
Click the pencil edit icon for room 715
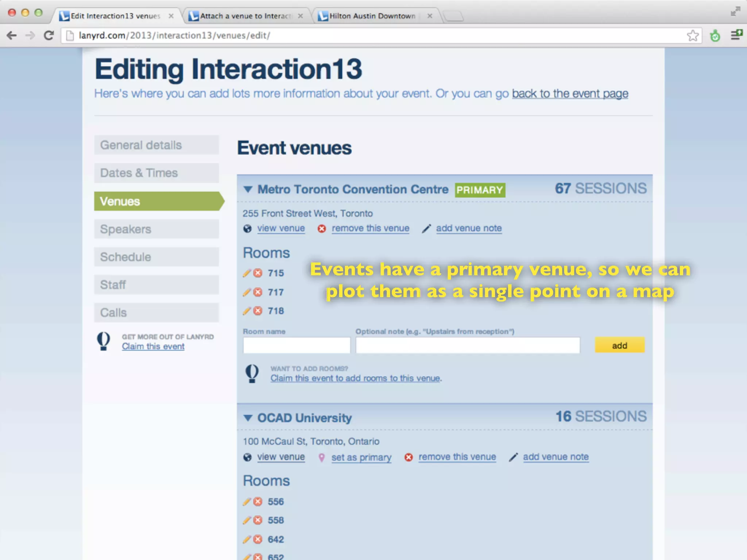pyautogui.click(x=247, y=273)
